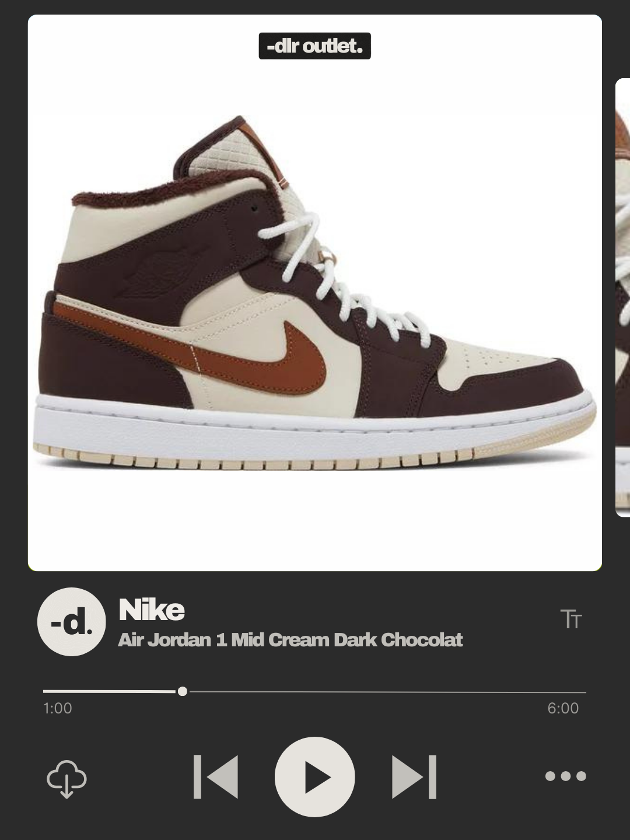
Task: Click the Nike title text
Action: [152, 610]
